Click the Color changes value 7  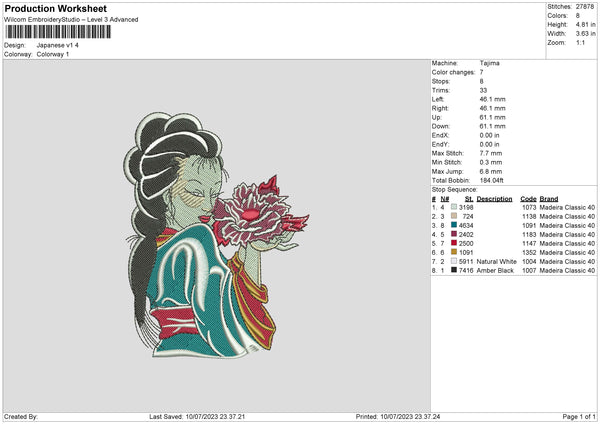[x=481, y=72]
